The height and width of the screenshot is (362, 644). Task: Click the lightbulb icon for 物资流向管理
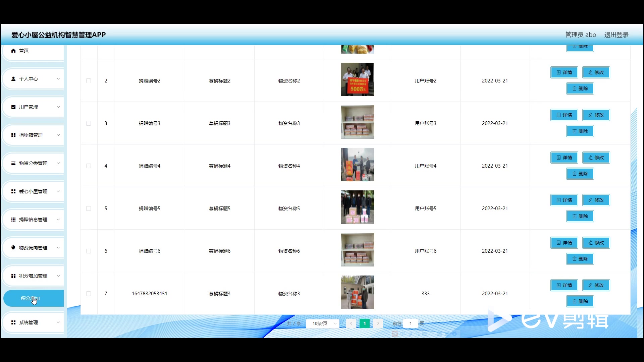(13, 248)
